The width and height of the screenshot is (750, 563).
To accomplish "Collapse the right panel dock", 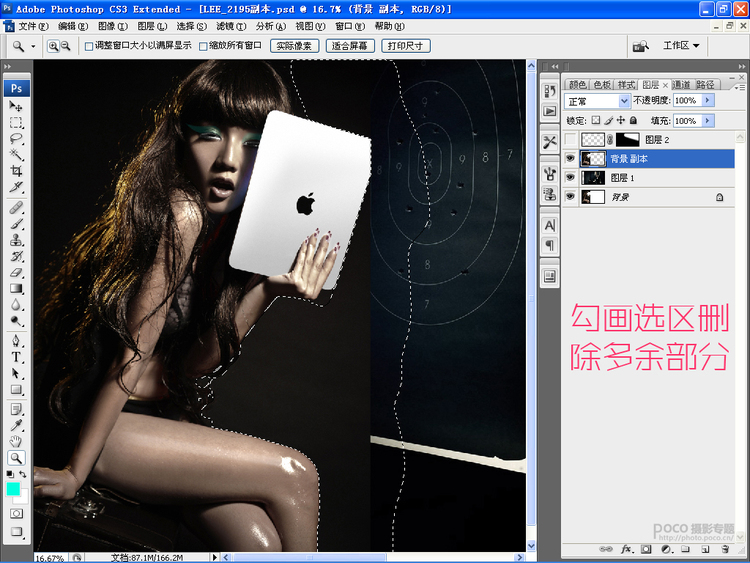I will click(741, 66).
